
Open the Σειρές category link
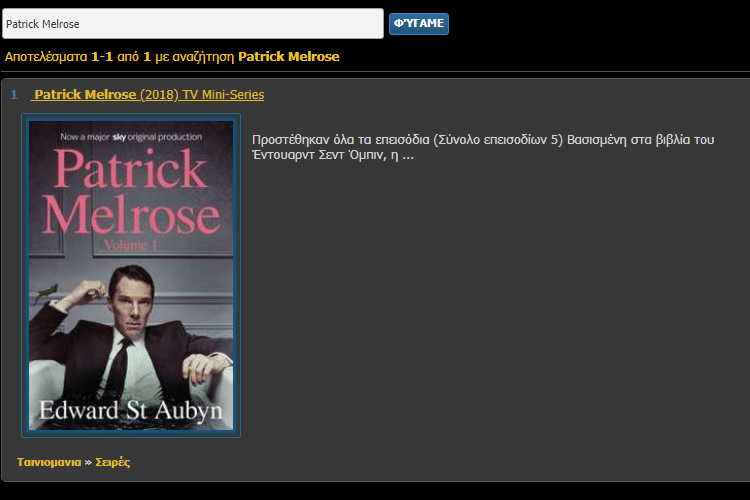tap(112, 462)
